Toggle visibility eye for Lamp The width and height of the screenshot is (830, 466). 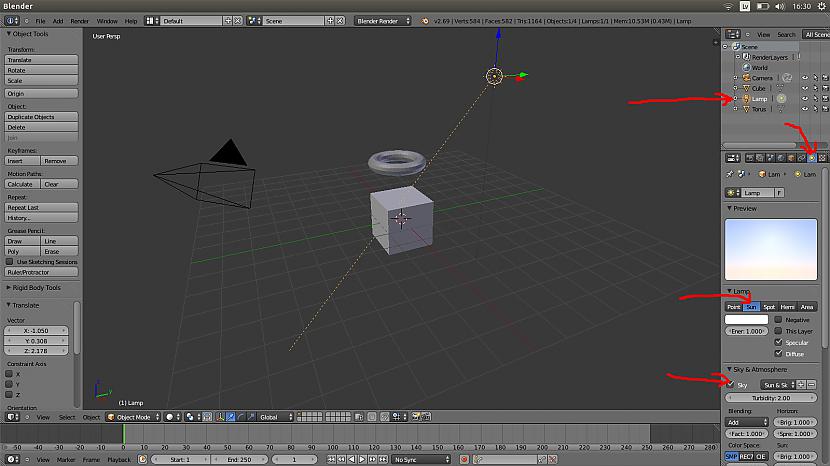click(x=805, y=98)
